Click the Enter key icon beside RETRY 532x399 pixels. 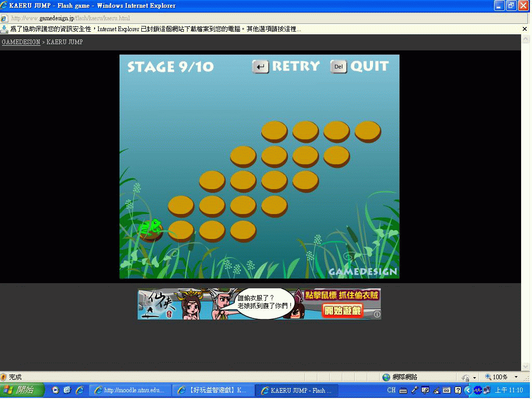(x=260, y=66)
